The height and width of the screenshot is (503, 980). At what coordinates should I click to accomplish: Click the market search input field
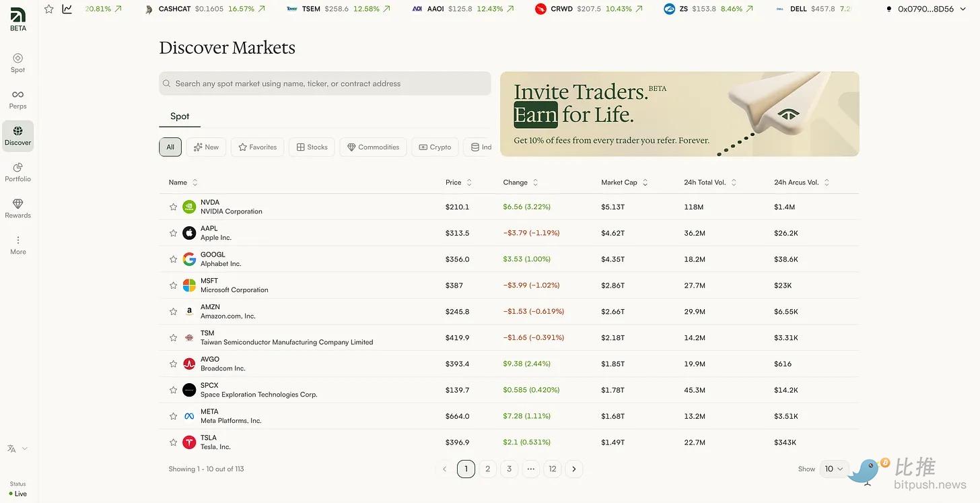tap(325, 83)
